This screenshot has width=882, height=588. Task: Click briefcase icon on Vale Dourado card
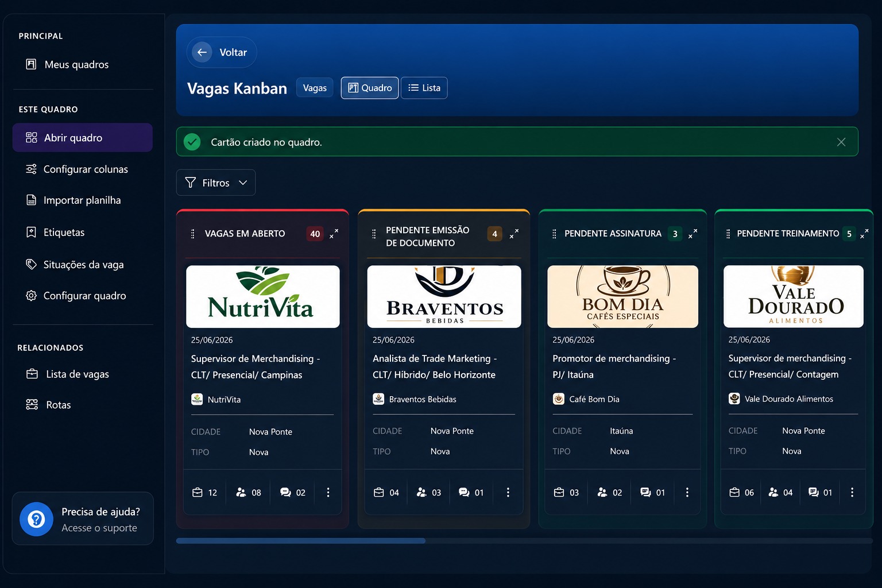click(x=734, y=492)
